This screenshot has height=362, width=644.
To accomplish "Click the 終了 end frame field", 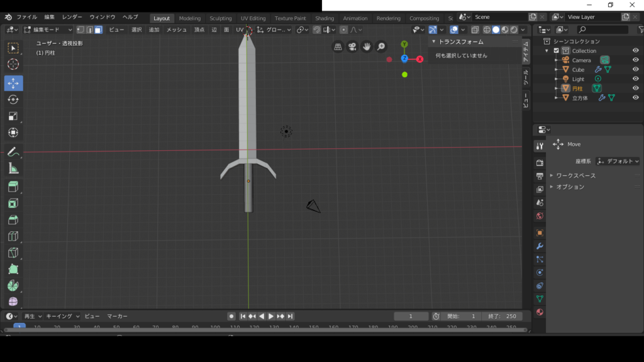I will point(502,316).
